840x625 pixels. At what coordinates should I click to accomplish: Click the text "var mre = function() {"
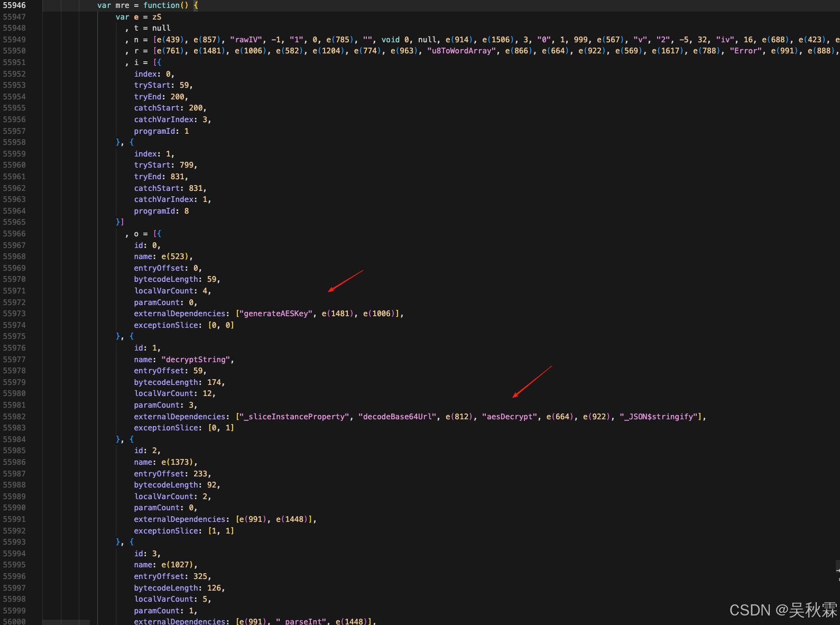[x=147, y=5]
